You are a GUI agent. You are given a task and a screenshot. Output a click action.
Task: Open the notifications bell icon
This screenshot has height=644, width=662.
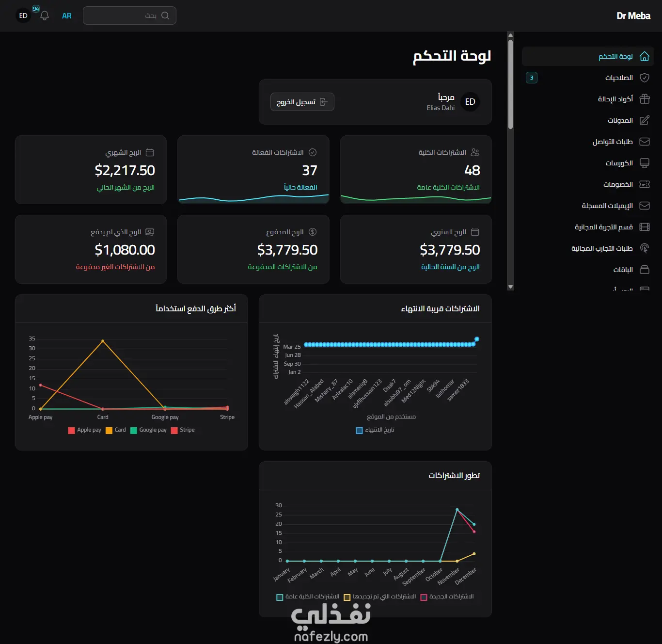(x=45, y=16)
